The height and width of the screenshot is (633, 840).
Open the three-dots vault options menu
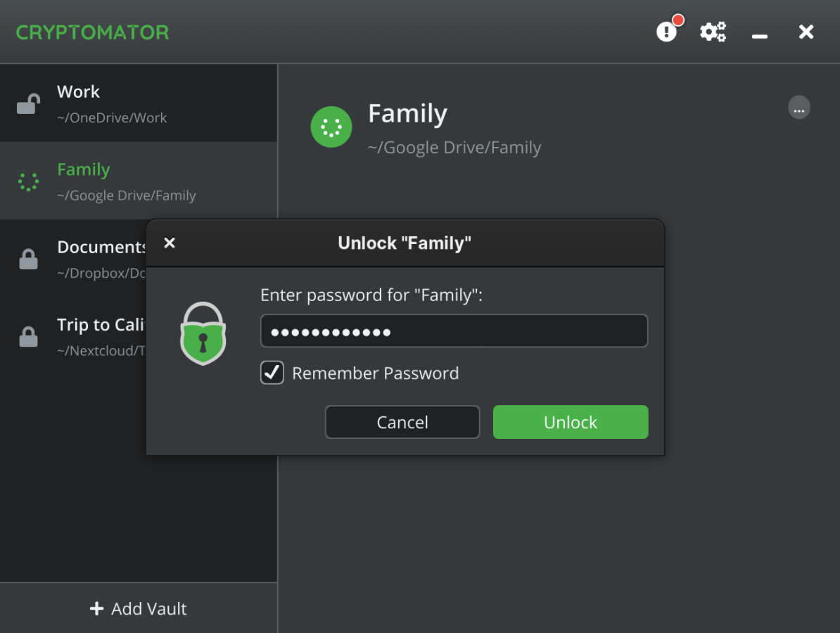[798, 108]
